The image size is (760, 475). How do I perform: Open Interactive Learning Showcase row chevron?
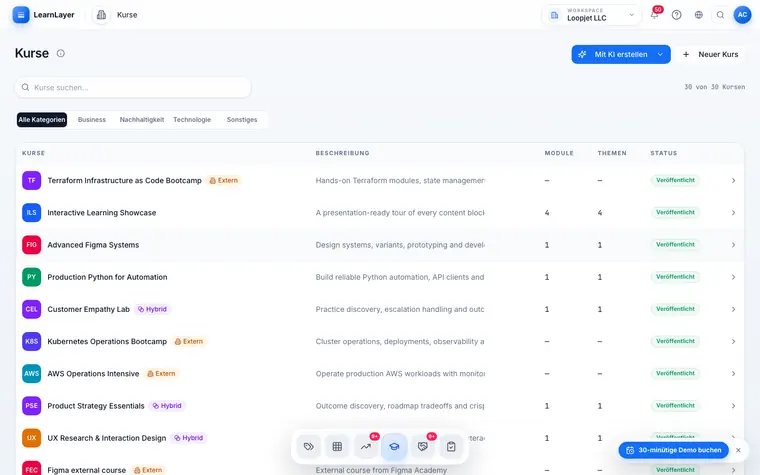point(733,213)
